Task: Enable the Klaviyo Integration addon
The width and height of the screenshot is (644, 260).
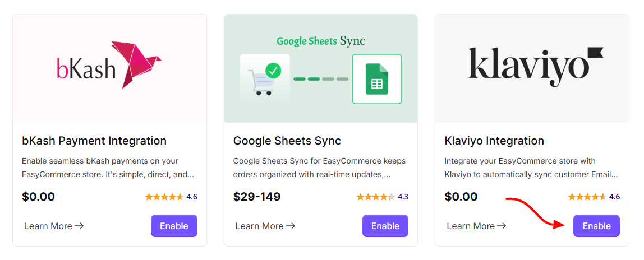Action: click(x=596, y=226)
